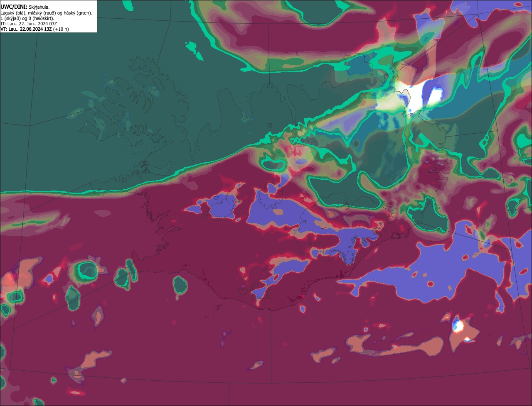The width and height of the screenshot is (532, 406).
Task: Click the '1 (skýjað) og 0 (heiðskírt).' line
Action: 27,18
